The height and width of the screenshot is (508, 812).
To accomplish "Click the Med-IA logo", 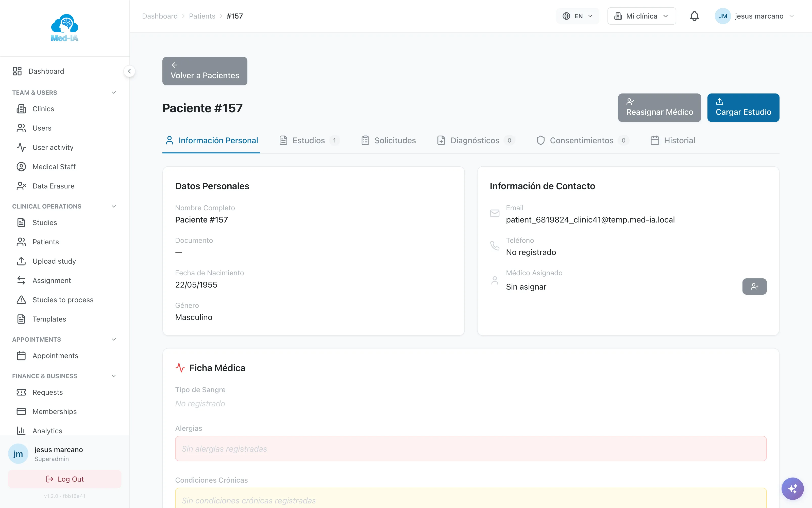I will pyautogui.click(x=64, y=28).
